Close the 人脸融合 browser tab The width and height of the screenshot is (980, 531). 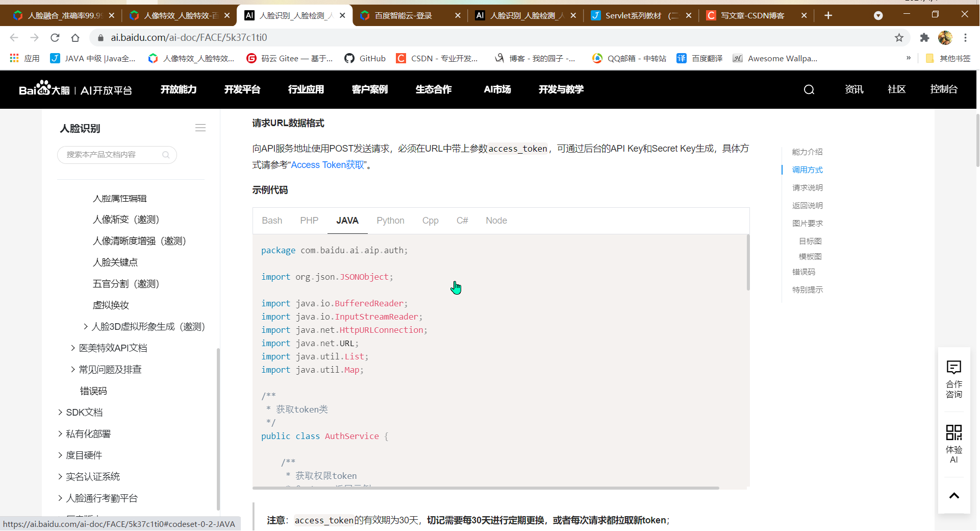pyautogui.click(x=112, y=15)
